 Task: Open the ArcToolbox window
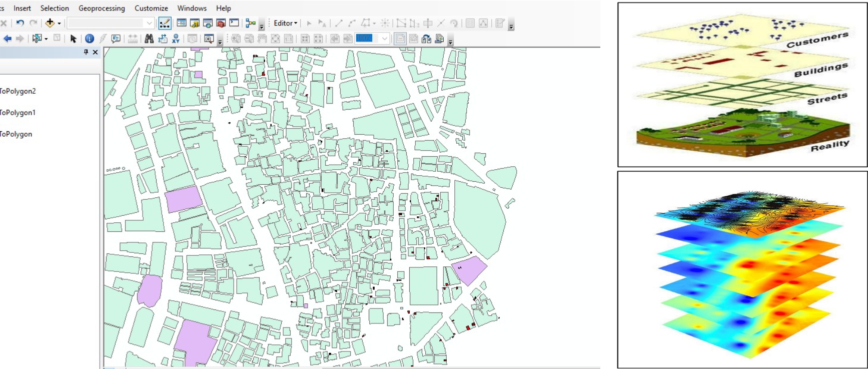click(221, 23)
